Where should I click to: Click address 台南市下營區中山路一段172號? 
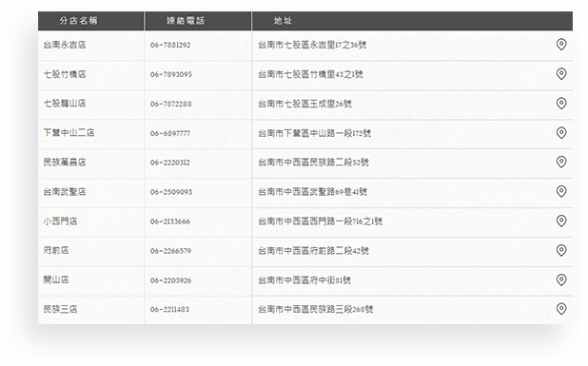[x=314, y=133]
